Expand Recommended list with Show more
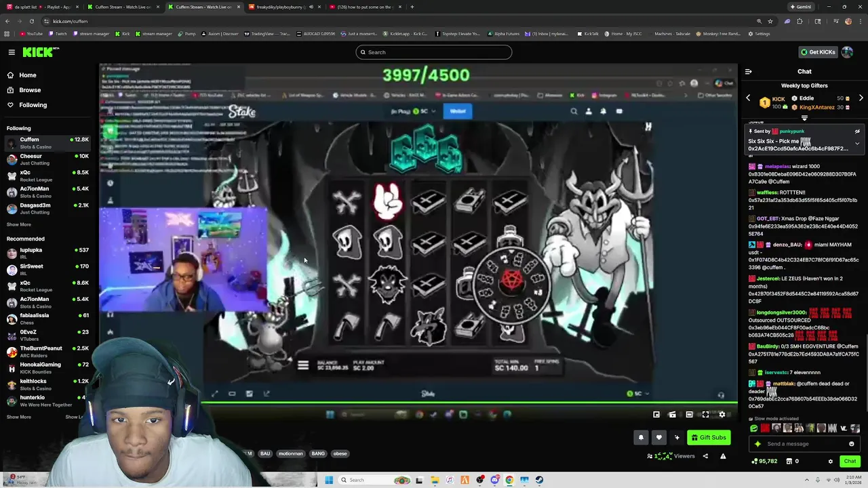Viewport: 868px width, 488px height. (x=19, y=417)
